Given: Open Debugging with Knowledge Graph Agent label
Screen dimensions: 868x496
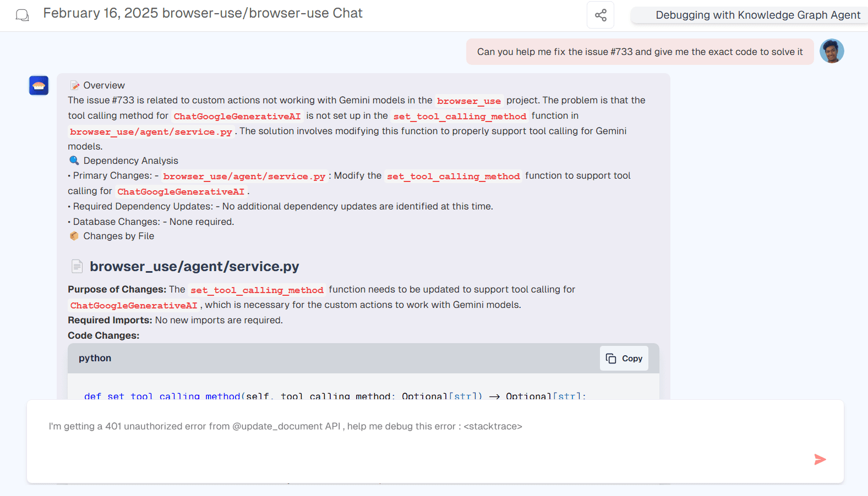Looking at the screenshot, I should click(757, 15).
